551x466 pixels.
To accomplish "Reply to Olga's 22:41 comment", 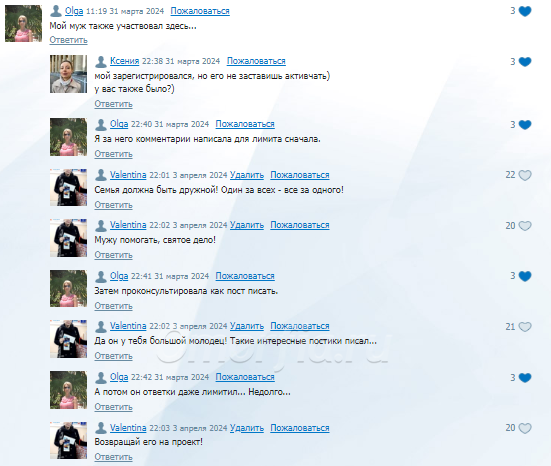I will (113, 306).
